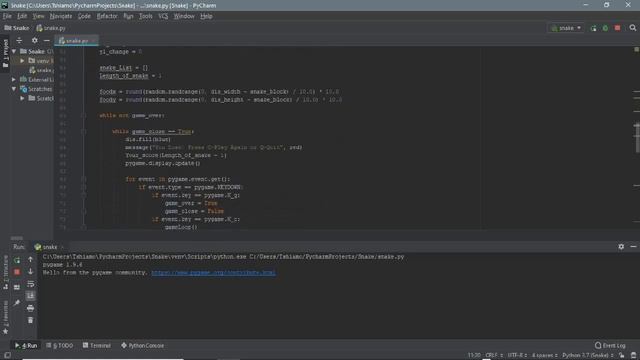This screenshot has width=640, height=360.
Task: Collapse Scratches and Consoles
Action: point(14,89)
